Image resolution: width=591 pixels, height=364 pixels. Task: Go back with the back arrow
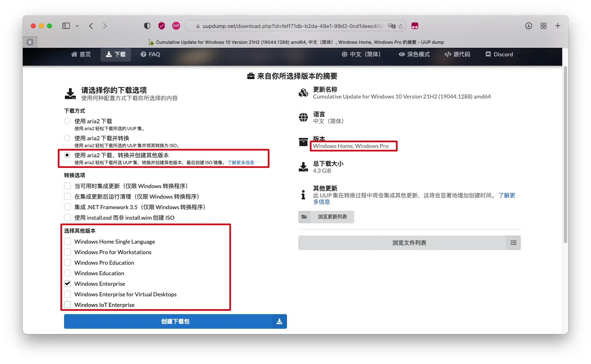click(91, 26)
